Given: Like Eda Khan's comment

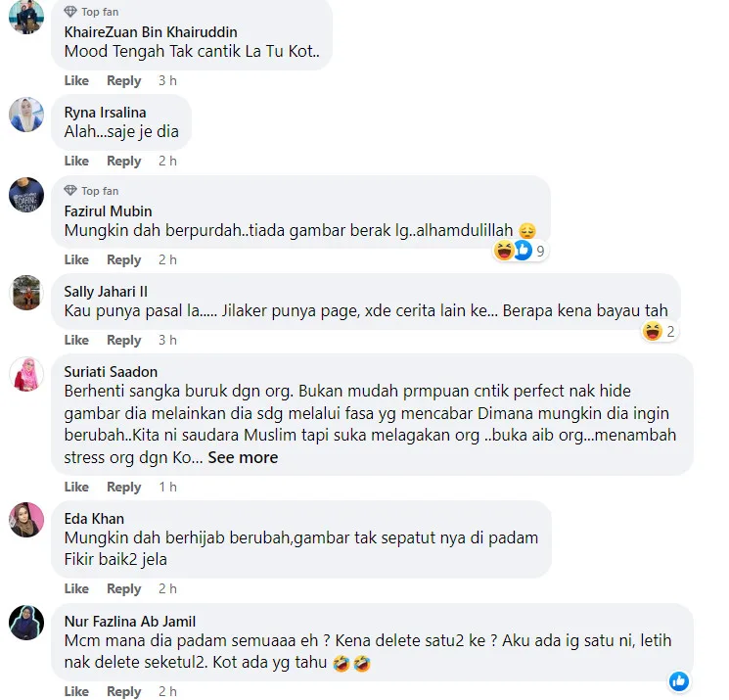Looking at the screenshot, I should click(x=76, y=588).
